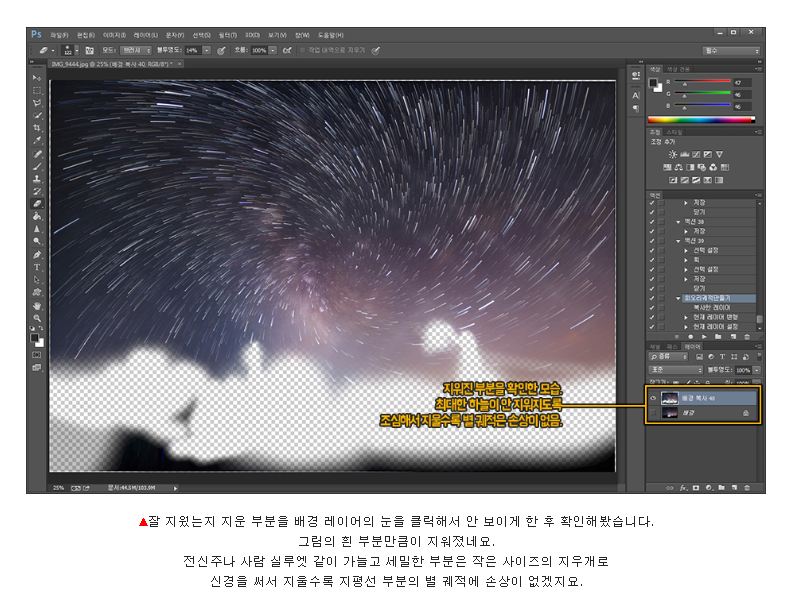Toggle type layer filter in Layers panel
792x616 pixels.
pyautogui.click(x=722, y=356)
